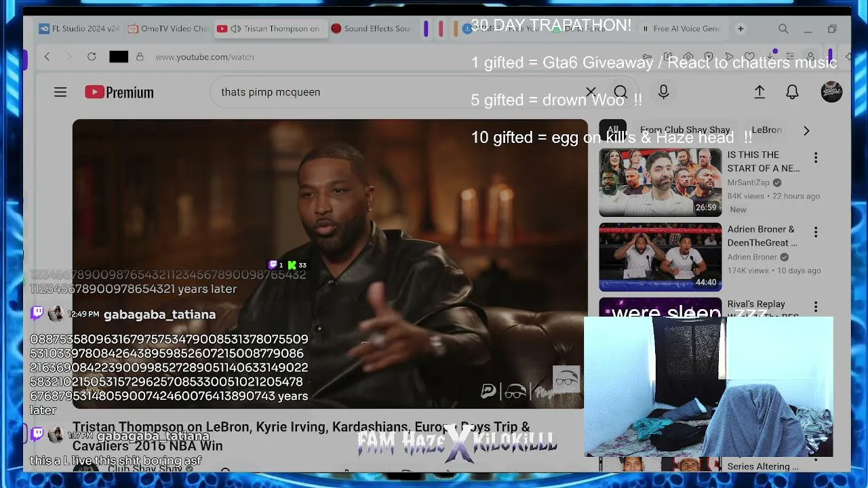The width and height of the screenshot is (868, 488).
Task: Mute the Tristan Thompson tab audio icon
Action: (x=236, y=29)
